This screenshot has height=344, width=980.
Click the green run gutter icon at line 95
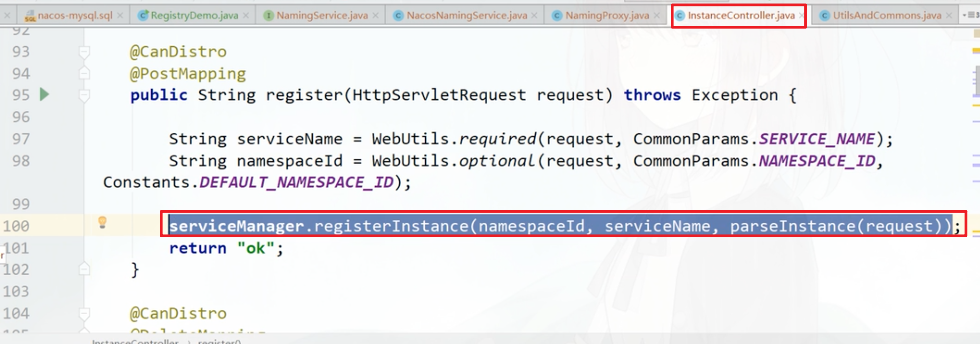click(45, 94)
